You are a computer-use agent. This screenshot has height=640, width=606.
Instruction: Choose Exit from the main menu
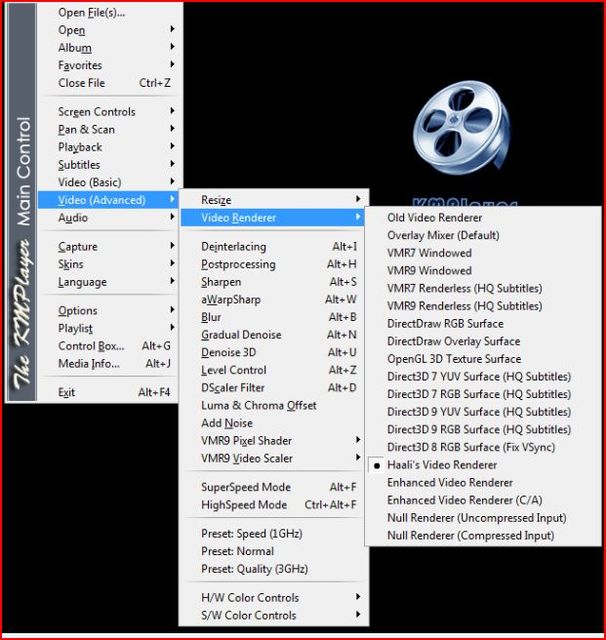click(109, 392)
